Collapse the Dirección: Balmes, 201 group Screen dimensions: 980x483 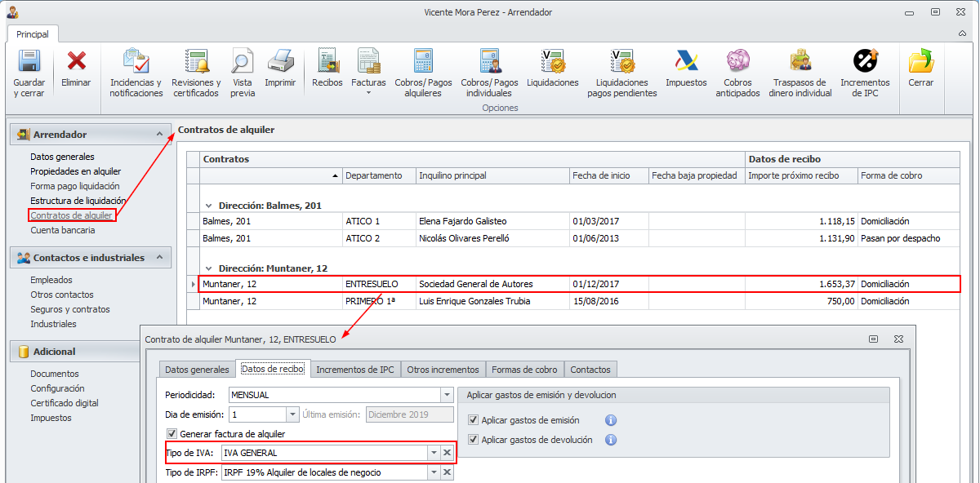tap(209, 206)
